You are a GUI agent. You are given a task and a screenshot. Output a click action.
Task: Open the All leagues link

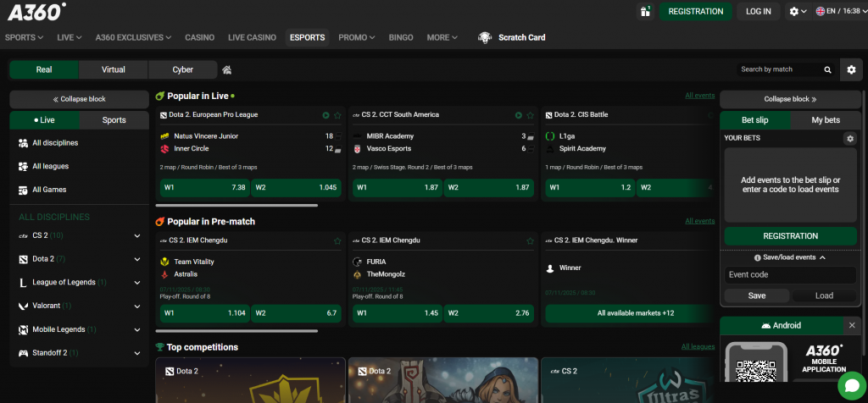(x=698, y=347)
